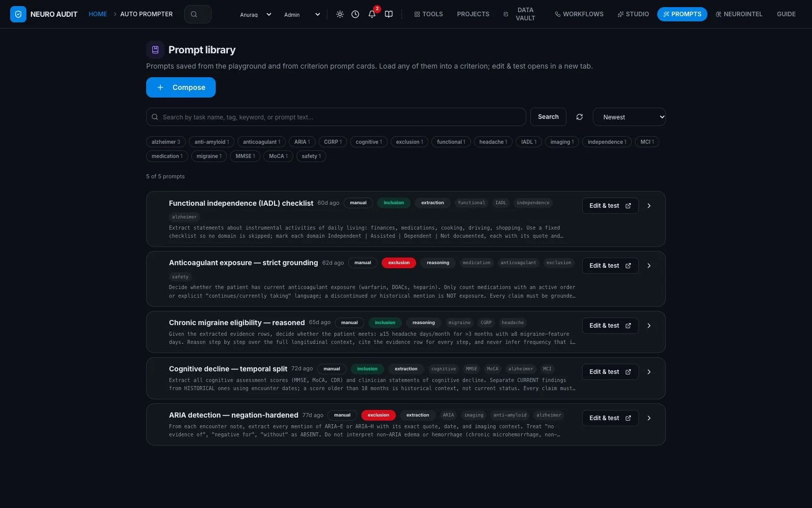Open the book documentation icon
This screenshot has width=812, height=508.
coord(389,14)
